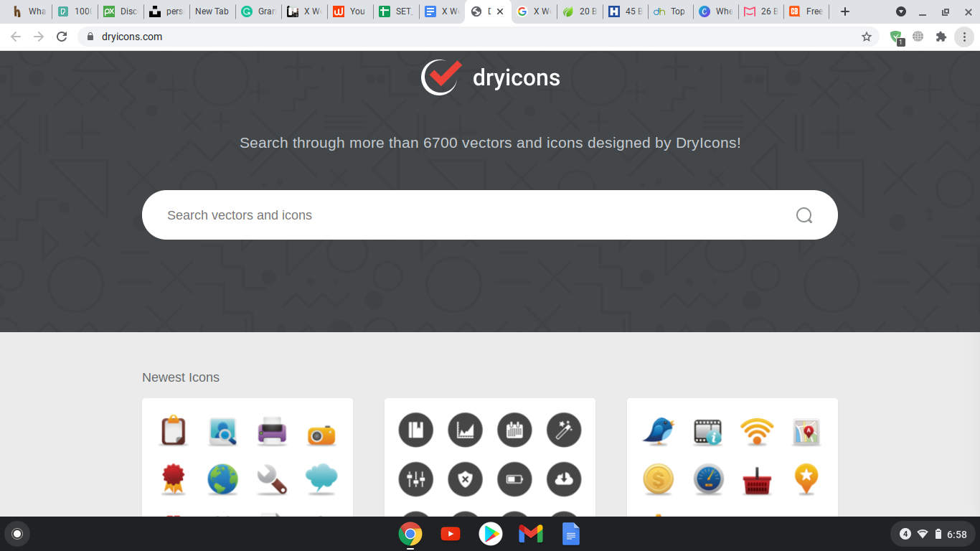Switch to the 'Gran' Grammarly tab
The image size is (980, 551).
point(258,11)
